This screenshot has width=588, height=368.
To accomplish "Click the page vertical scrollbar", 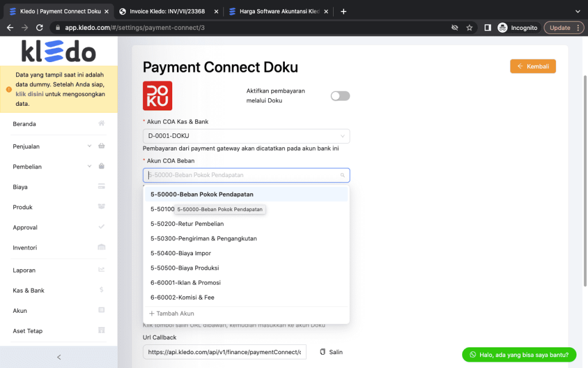I will tap(585, 180).
